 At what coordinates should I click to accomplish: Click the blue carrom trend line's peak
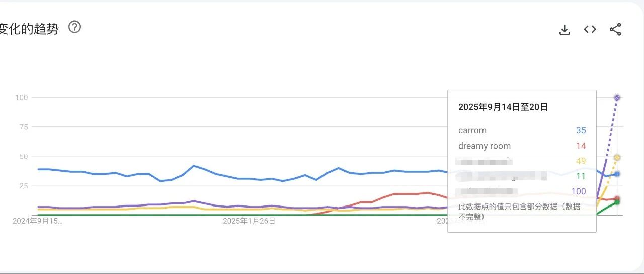[x=194, y=165]
